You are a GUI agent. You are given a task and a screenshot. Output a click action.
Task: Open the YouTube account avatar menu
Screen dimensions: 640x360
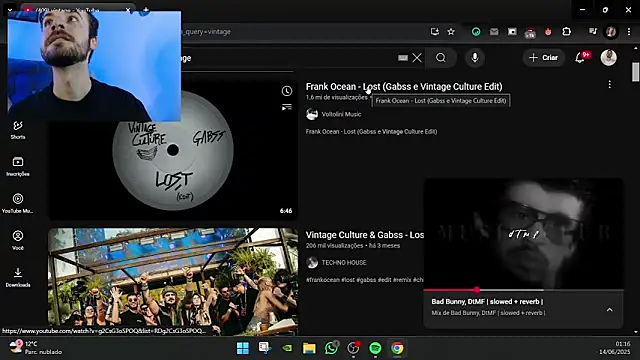point(608,58)
